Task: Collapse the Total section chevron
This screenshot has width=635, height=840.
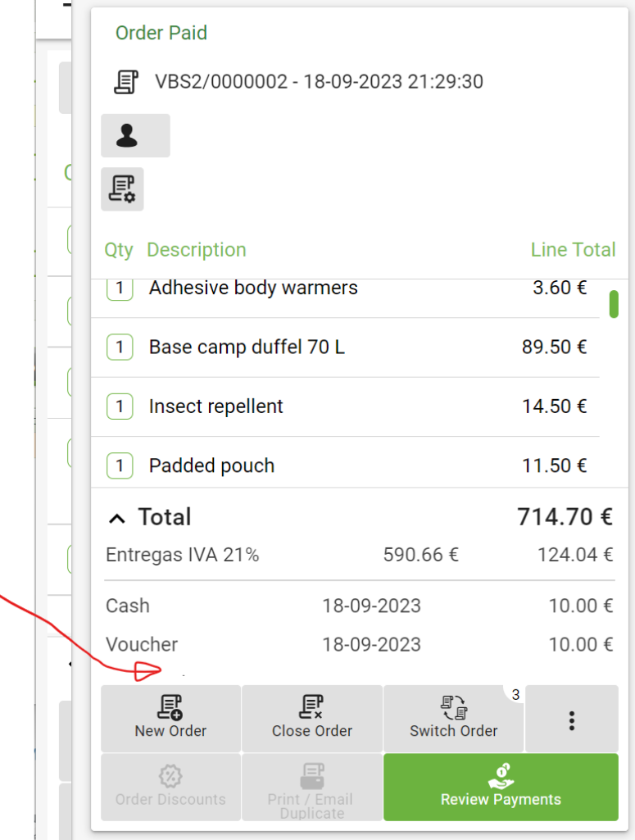Action: (118, 518)
